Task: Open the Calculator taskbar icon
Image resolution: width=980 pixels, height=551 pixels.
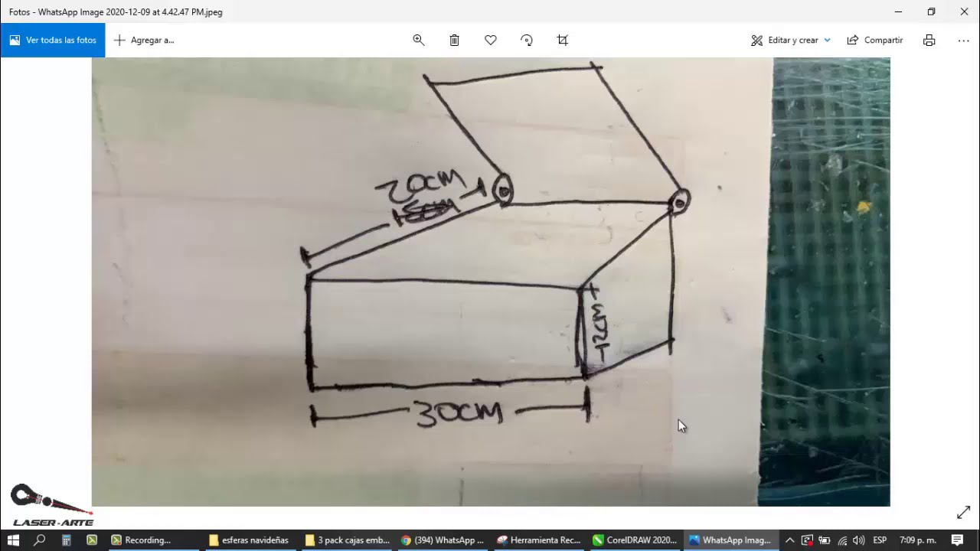Action: (67, 540)
